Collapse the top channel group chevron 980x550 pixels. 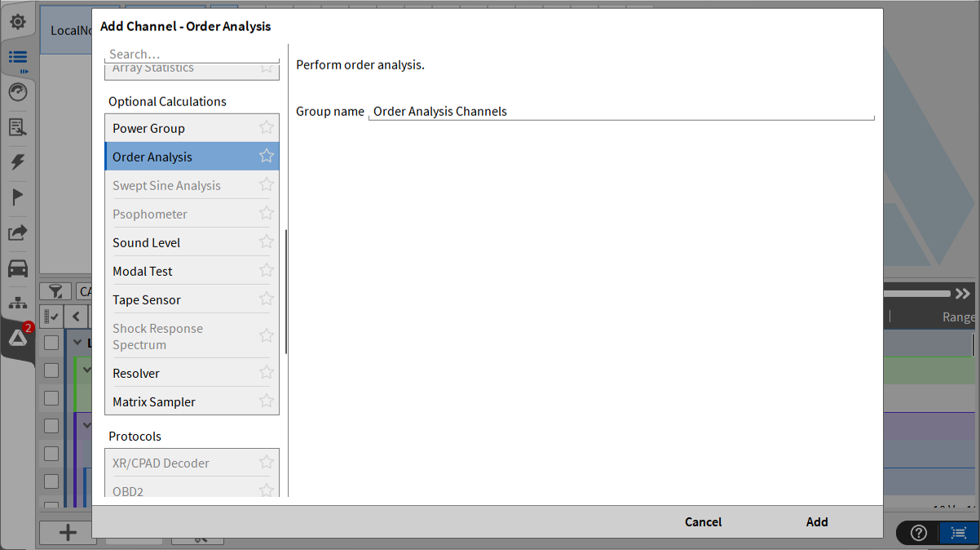78,343
